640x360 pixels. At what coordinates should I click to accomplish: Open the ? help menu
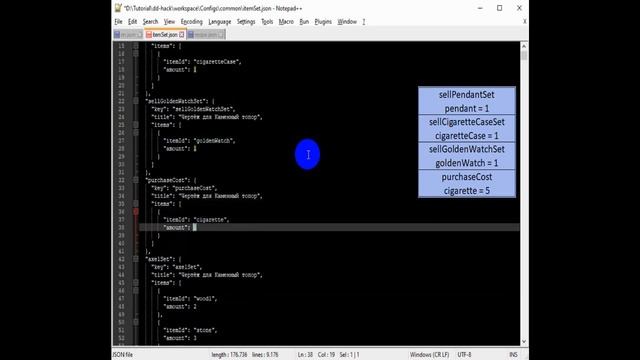point(364,22)
